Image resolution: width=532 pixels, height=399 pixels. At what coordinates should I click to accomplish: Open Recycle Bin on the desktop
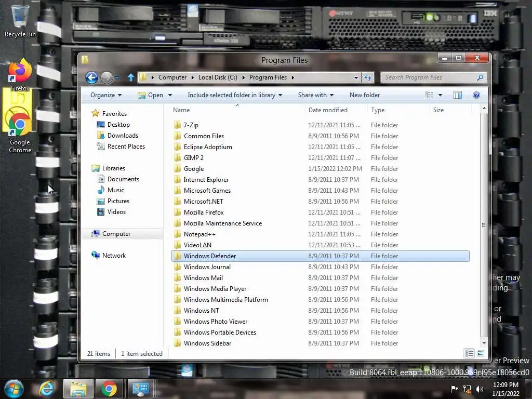click(20, 21)
